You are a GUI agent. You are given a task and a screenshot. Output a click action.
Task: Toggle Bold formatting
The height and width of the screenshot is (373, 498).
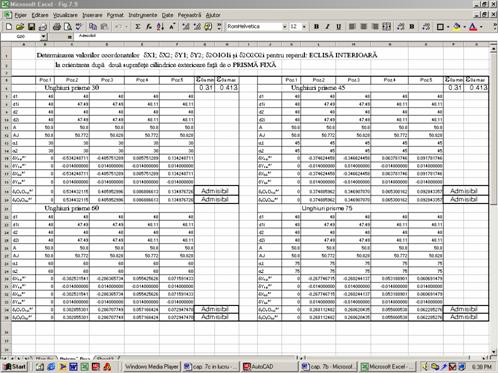click(316, 27)
